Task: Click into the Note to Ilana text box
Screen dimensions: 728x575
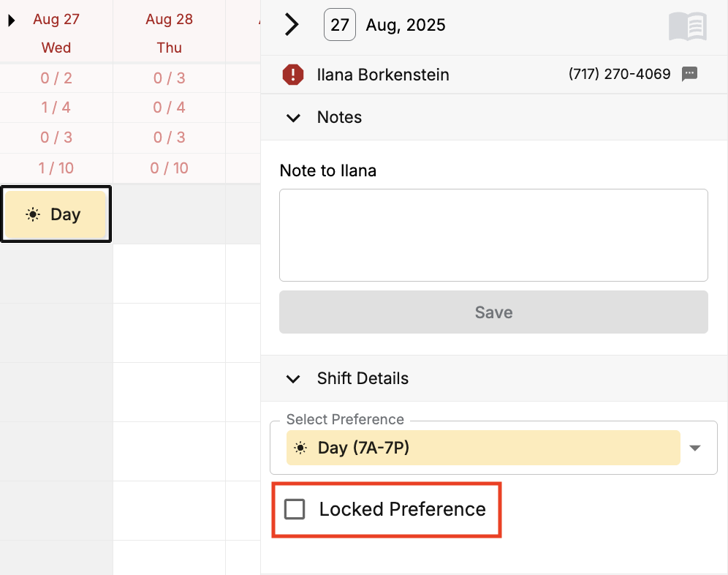Action: point(493,235)
